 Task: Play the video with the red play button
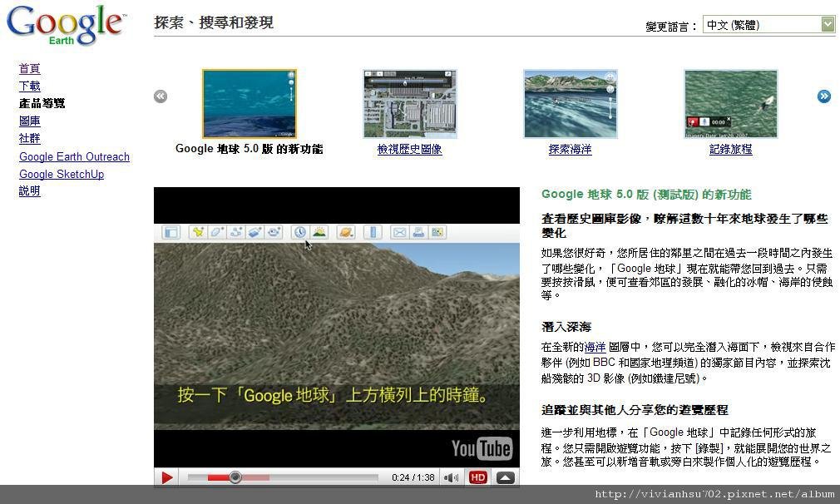166,477
